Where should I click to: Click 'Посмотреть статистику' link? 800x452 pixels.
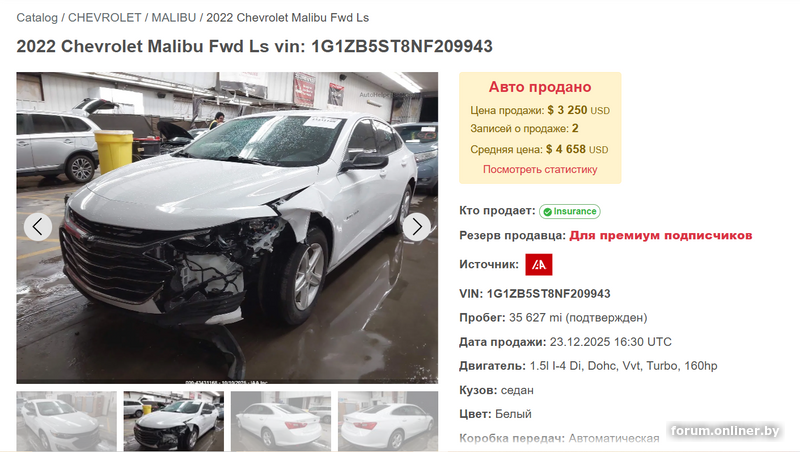coord(540,169)
